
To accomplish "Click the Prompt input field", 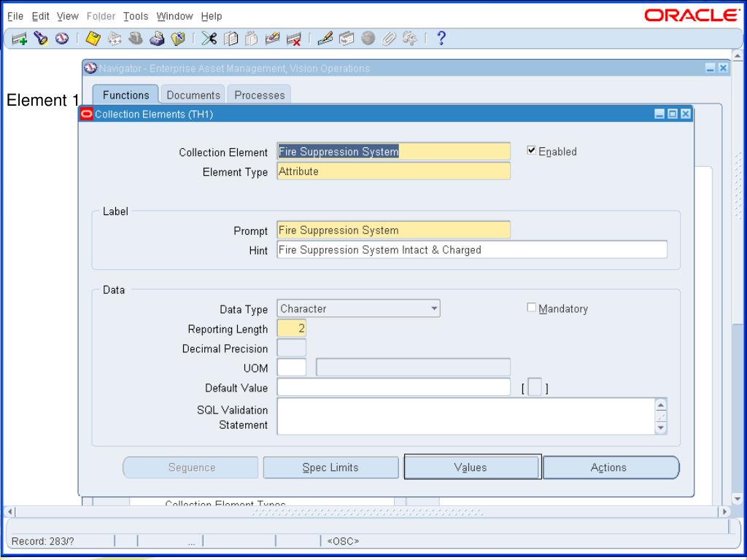I will (x=393, y=230).
